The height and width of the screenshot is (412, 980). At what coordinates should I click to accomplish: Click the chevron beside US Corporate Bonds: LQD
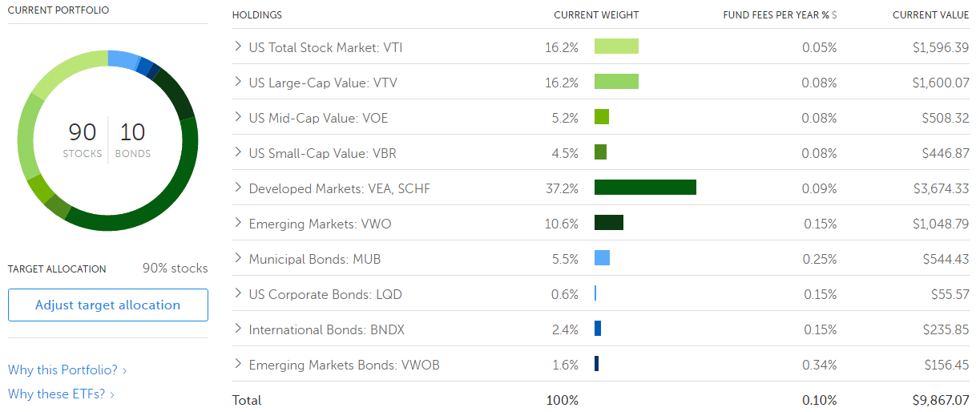point(238,293)
